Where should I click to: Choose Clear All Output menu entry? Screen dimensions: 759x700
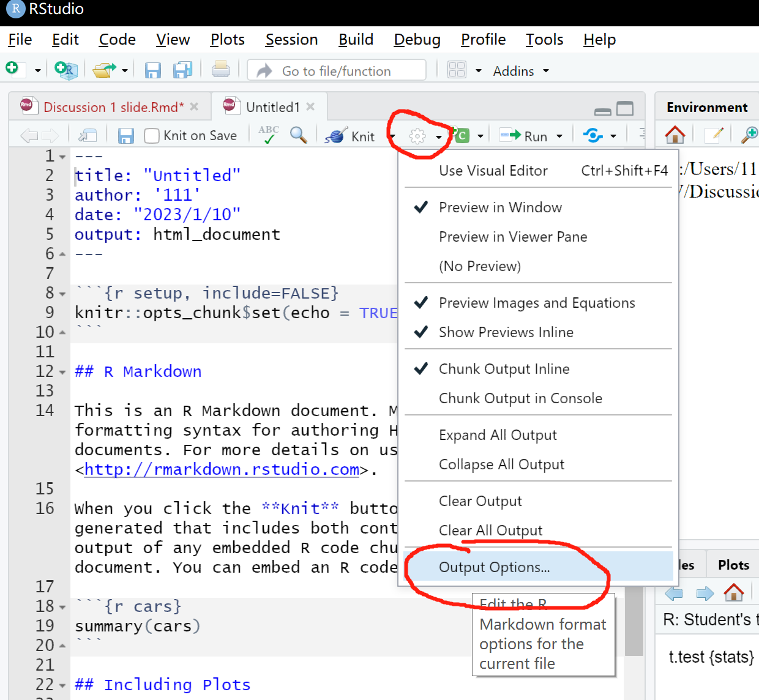(539, 531)
